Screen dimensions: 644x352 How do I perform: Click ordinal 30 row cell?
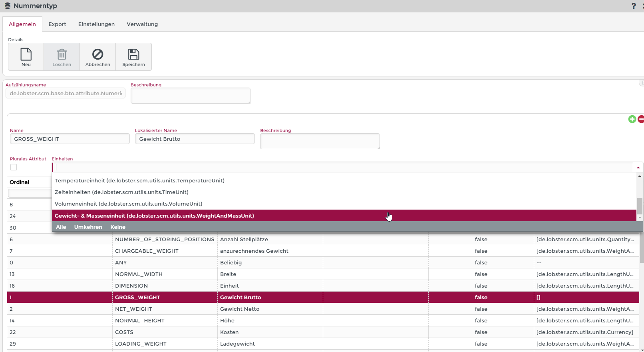pyautogui.click(x=30, y=228)
